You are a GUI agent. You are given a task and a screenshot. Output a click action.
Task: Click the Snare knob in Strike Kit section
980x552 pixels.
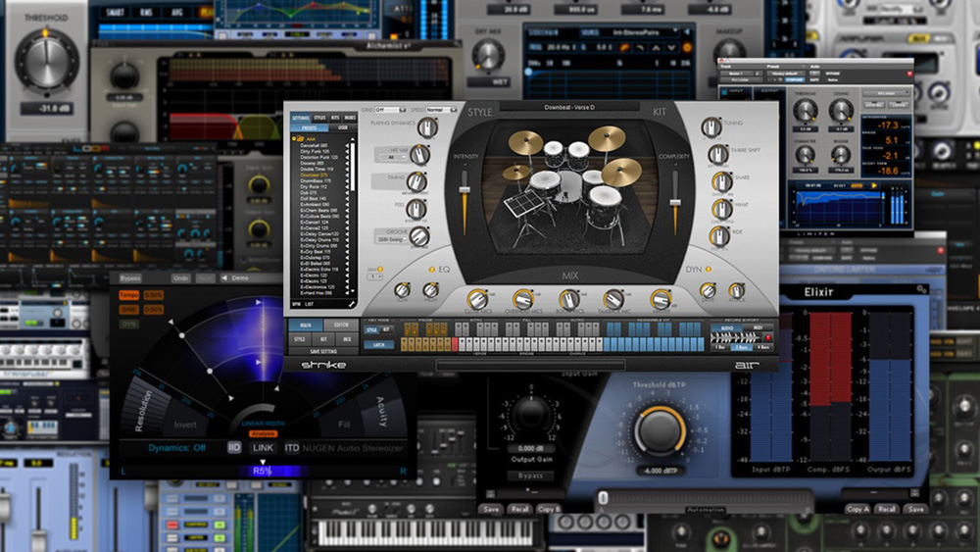click(722, 182)
